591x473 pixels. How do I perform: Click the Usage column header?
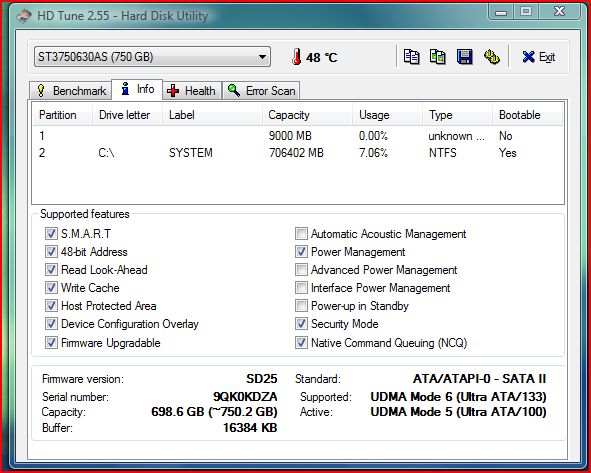pos(387,115)
